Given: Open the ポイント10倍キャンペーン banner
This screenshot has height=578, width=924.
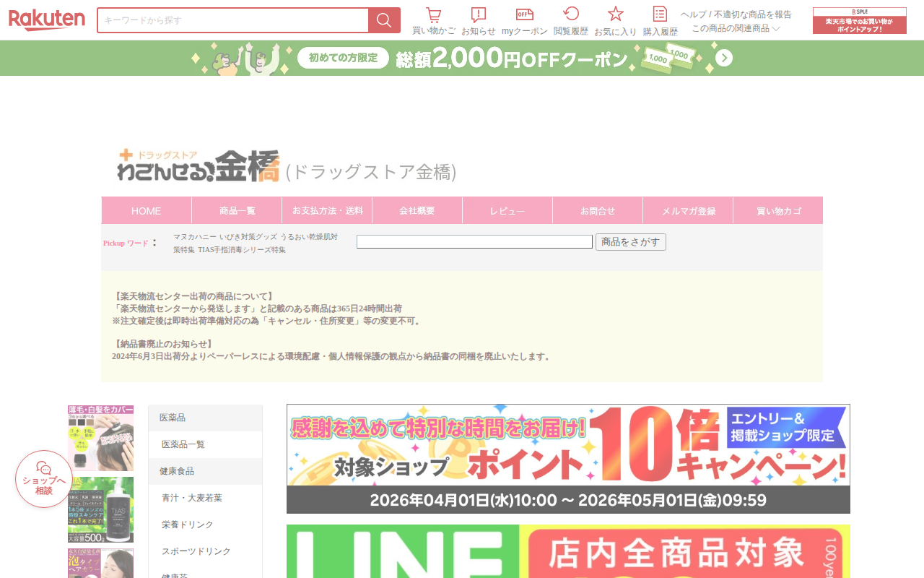Looking at the screenshot, I should [x=568, y=459].
